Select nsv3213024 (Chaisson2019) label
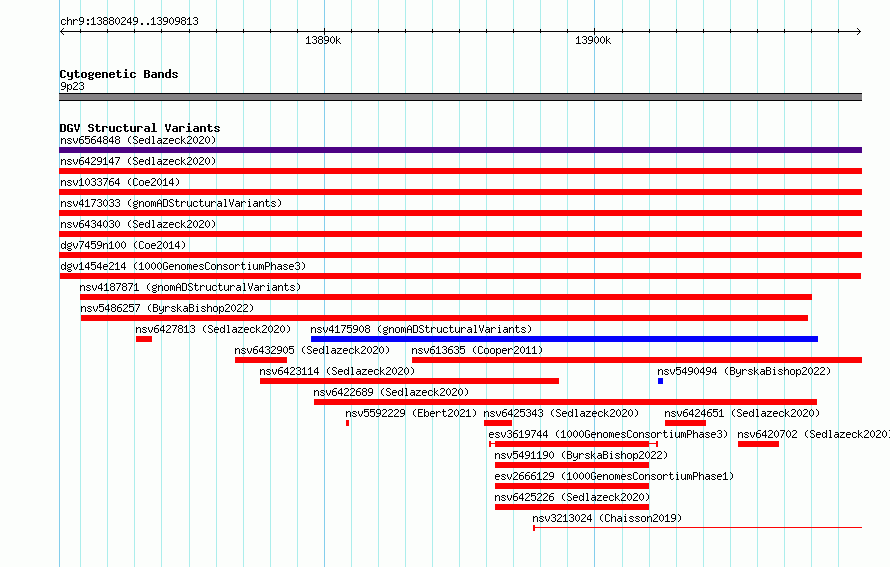Viewport: 890px width, 567px height. pyautogui.click(x=607, y=518)
